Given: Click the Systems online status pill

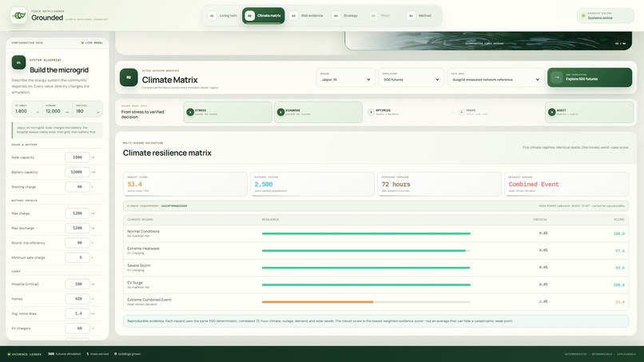Looking at the screenshot, I should click(x=605, y=16).
